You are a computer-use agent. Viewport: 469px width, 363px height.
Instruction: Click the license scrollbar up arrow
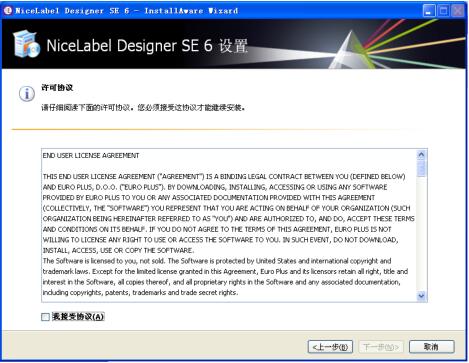coord(421,155)
